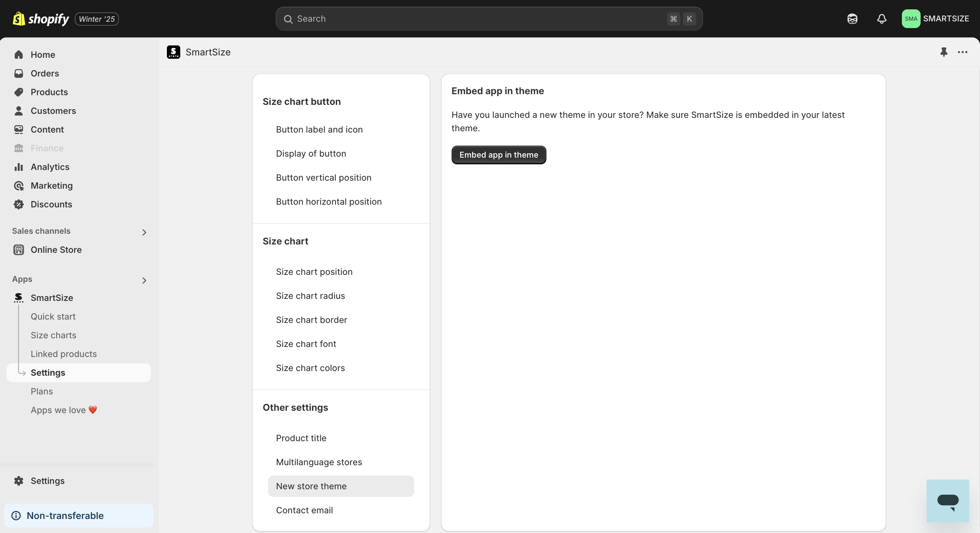Click the Finance bank icon

[x=19, y=148]
